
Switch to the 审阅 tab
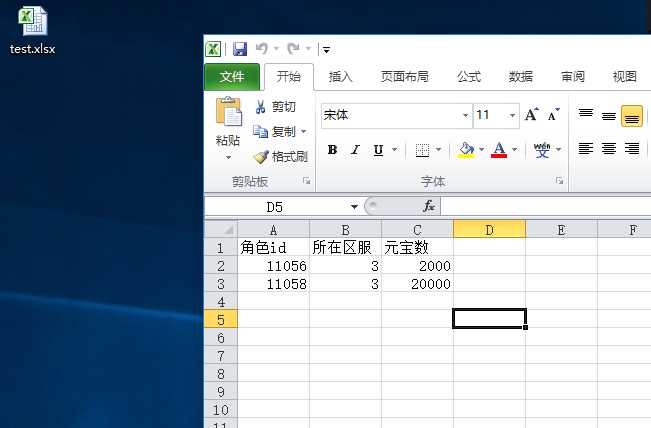pos(573,77)
